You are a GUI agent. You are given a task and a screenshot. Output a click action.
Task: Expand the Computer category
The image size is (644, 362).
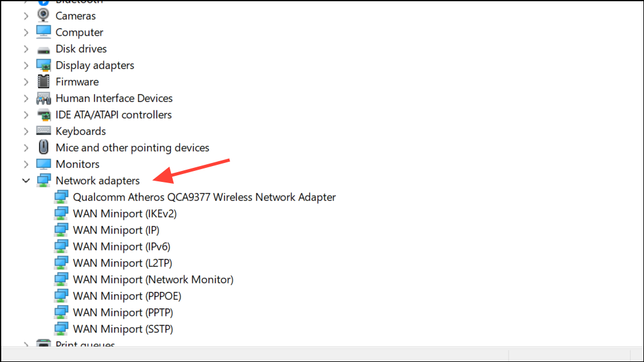pos(26,32)
